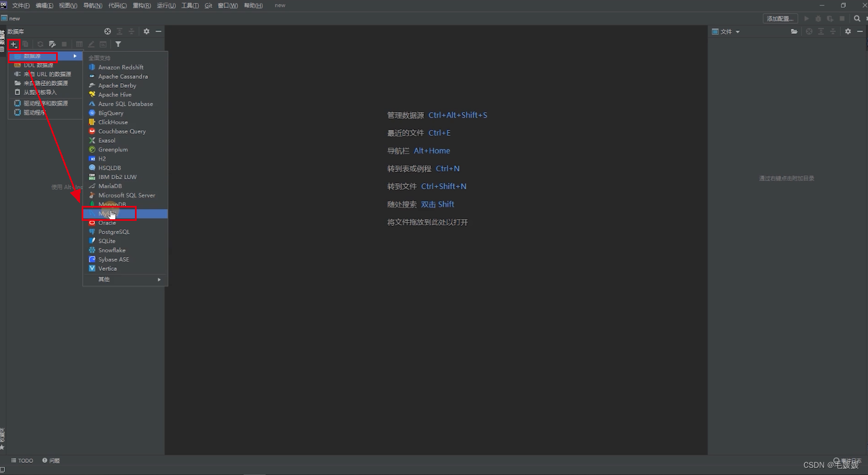Select 从剪贴板导入 menu item
868x475 pixels.
click(45, 93)
